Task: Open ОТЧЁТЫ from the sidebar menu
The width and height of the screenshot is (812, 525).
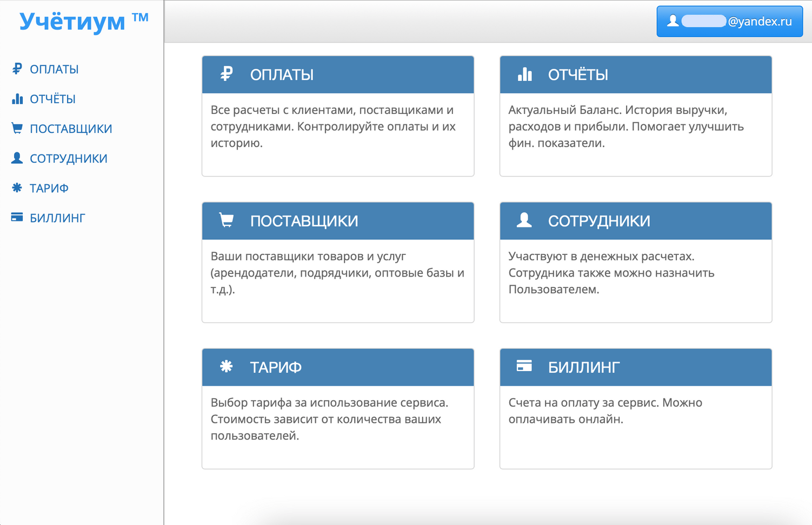Action: [x=52, y=99]
